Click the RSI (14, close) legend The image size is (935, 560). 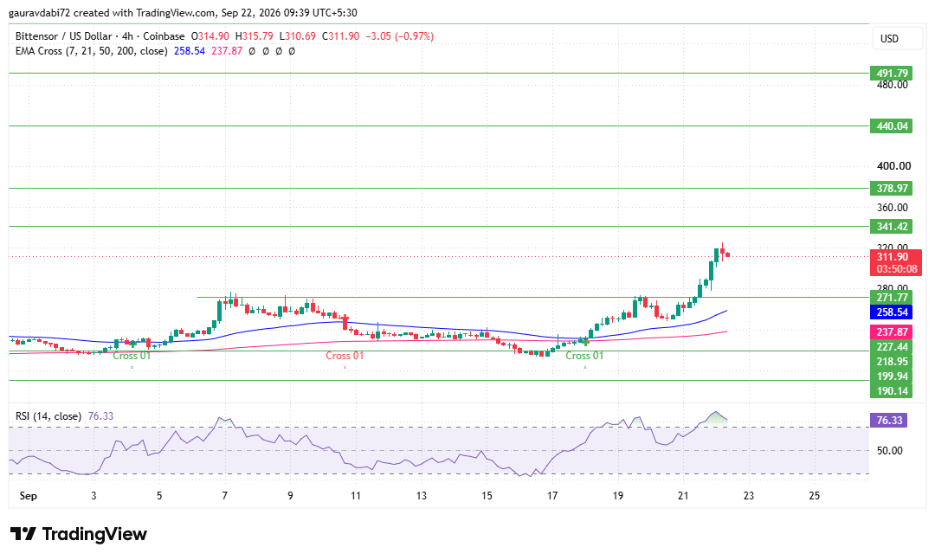[x=48, y=416]
